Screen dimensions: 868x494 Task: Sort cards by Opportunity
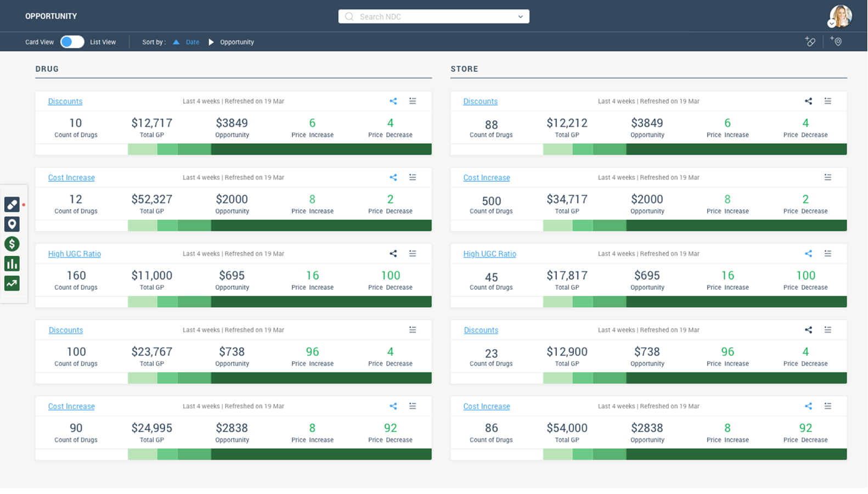pyautogui.click(x=237, y=42)
